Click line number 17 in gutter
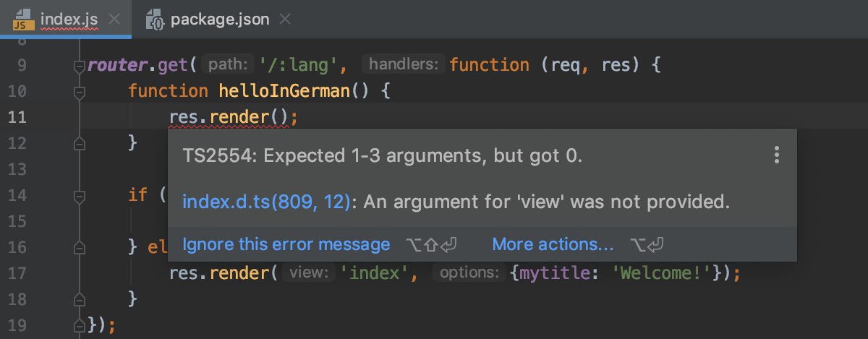The image size is (868, 339). 18,273
